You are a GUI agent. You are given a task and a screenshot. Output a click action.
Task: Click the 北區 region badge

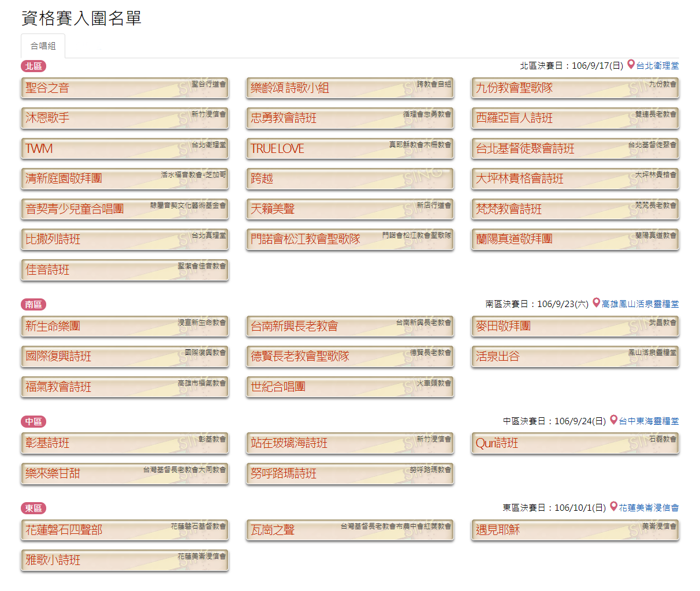click(33, 66)
